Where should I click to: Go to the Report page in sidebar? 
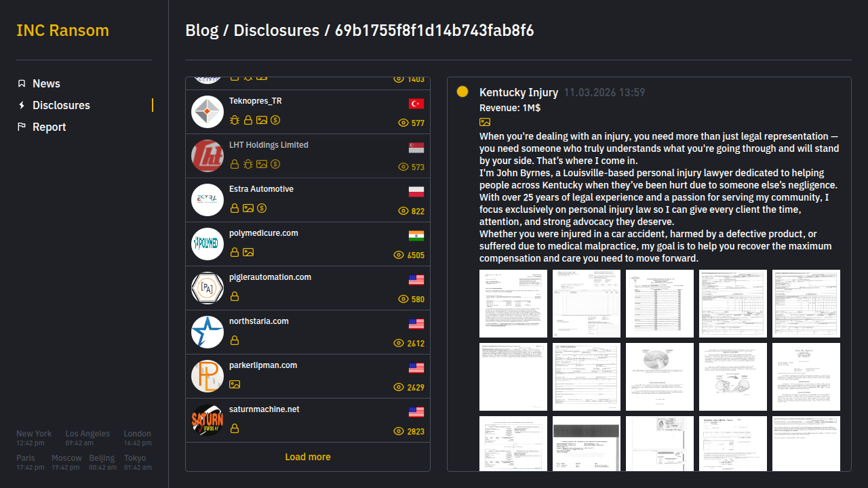[49, 127]
